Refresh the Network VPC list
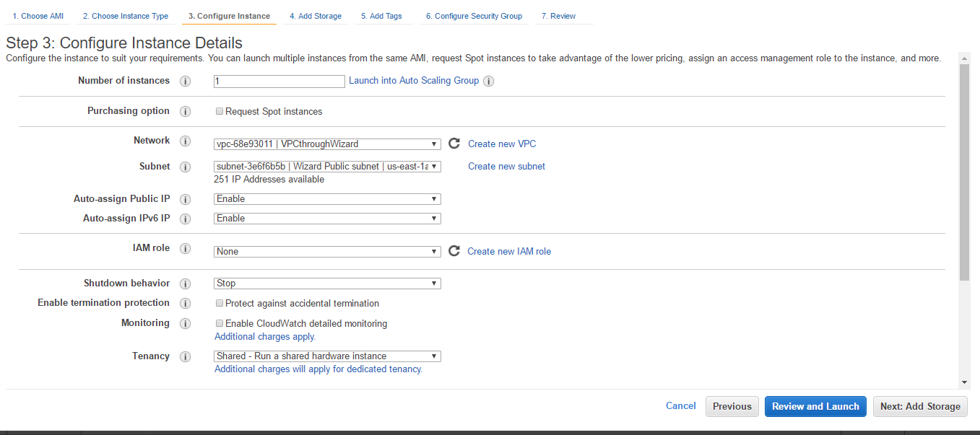The width and height of the screenshot is (980, 435). [454, 144]
